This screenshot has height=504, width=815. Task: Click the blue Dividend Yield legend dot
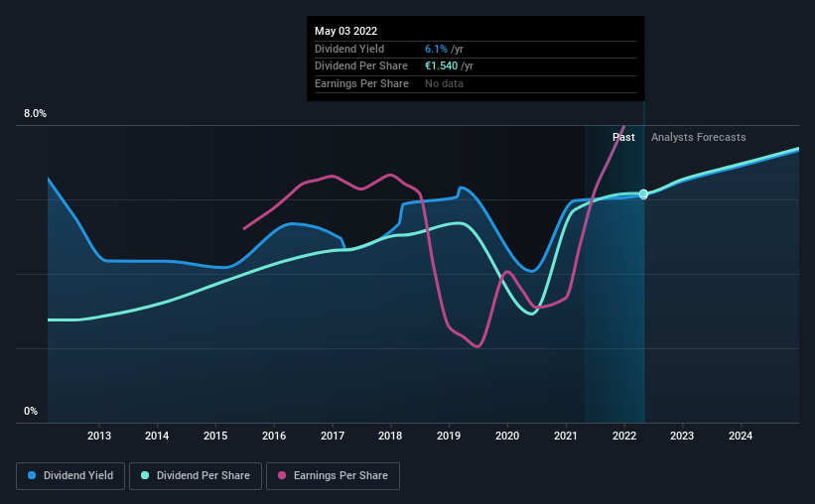point(32,475)
